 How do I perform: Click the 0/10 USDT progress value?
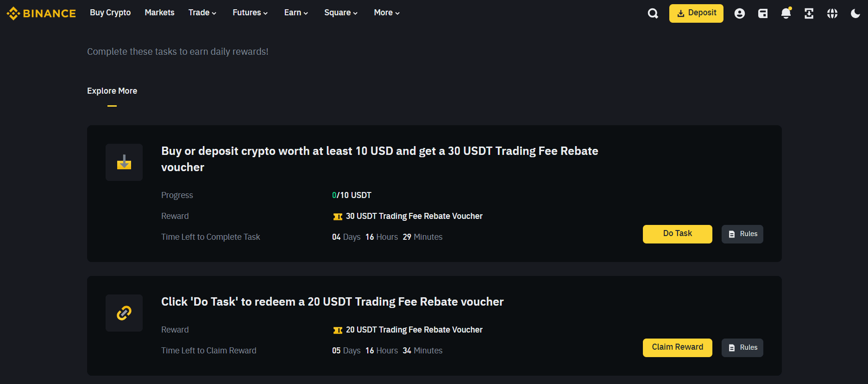[352, 195]
